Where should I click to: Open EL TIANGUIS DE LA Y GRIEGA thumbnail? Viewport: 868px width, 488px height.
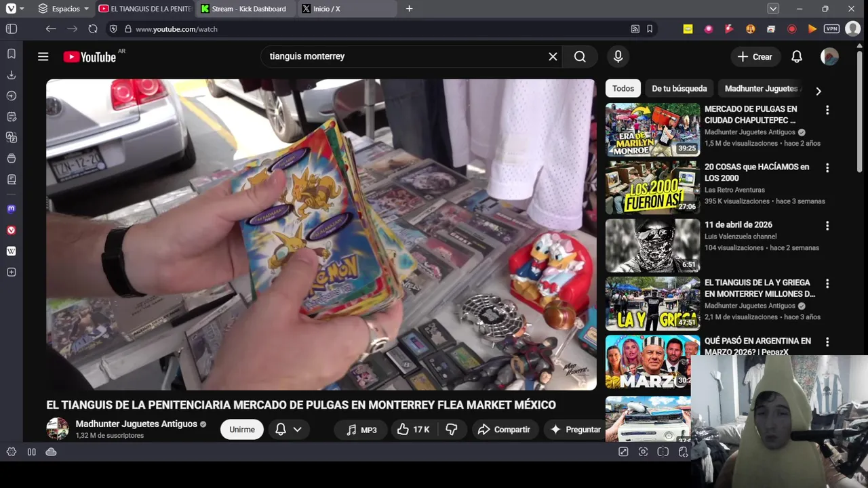(x=652, y=303)
